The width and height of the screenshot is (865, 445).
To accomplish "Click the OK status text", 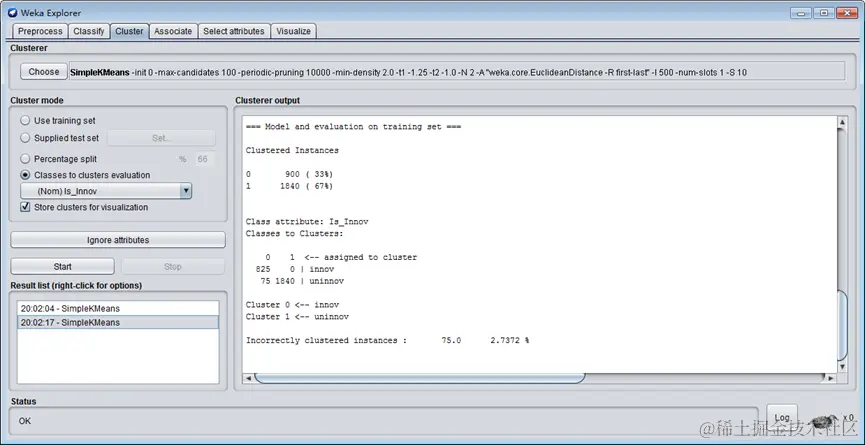I will pos(25,421).
